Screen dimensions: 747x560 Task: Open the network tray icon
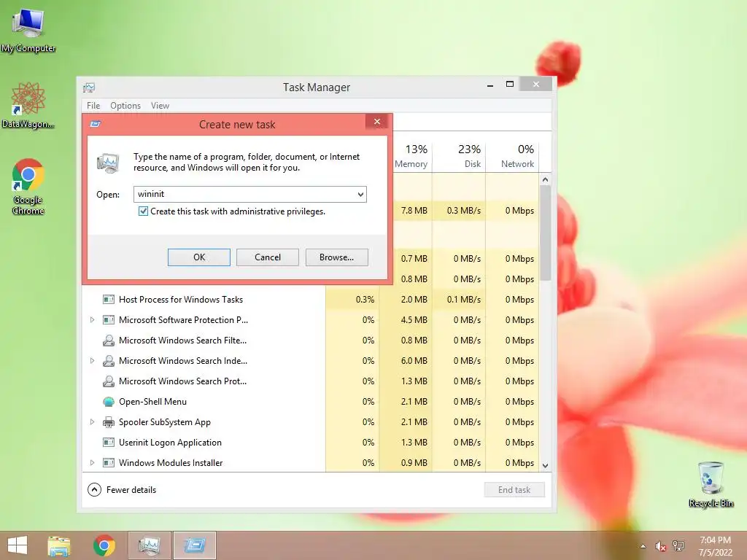click(x=678, y=546)
